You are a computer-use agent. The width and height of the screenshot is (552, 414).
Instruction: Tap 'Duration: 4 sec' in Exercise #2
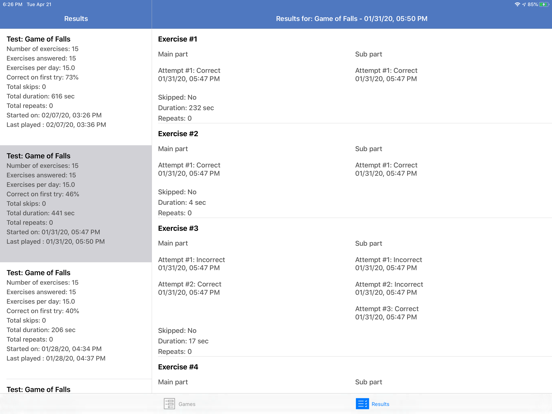point(182,203)
